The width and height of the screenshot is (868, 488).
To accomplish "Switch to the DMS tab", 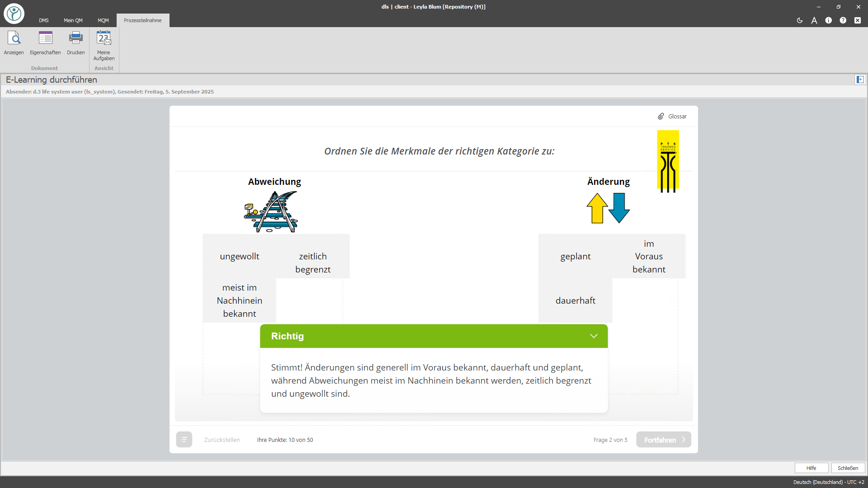I will pos(43,20).
